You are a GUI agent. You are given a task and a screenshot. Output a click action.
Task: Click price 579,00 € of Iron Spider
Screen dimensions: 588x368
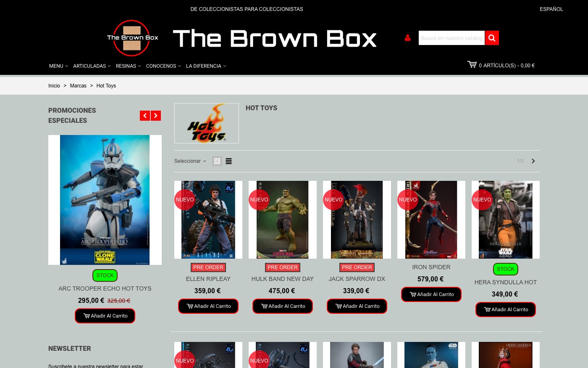[430, 279]
